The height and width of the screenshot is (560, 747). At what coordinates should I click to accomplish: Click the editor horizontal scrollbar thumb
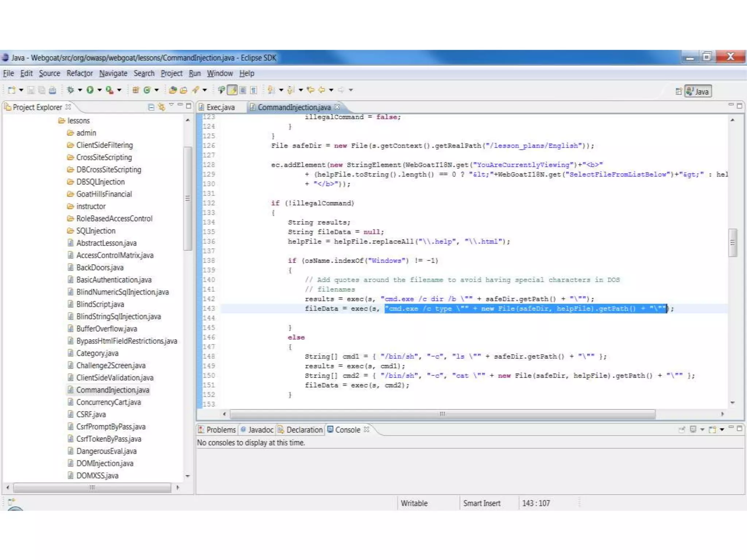[x=442, y=414]
